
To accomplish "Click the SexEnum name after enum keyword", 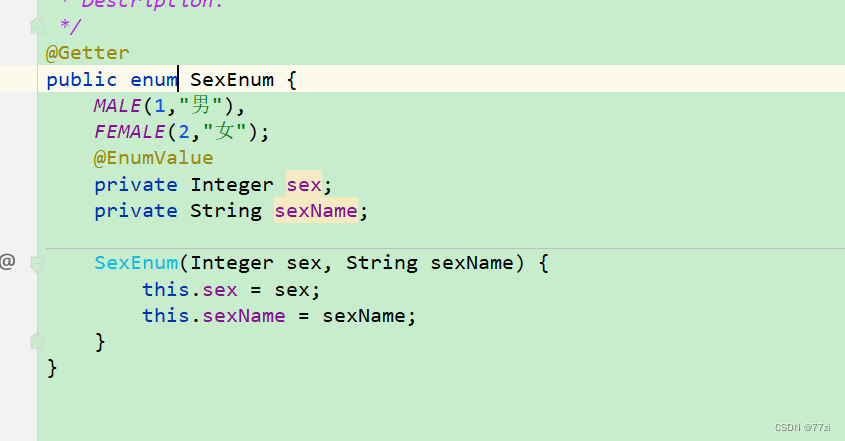I will pos(231,80).
